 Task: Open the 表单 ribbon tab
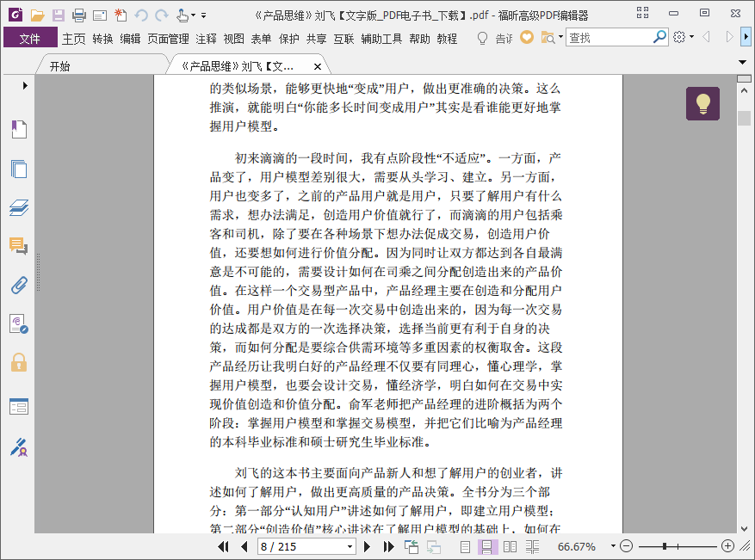[261, 39]
